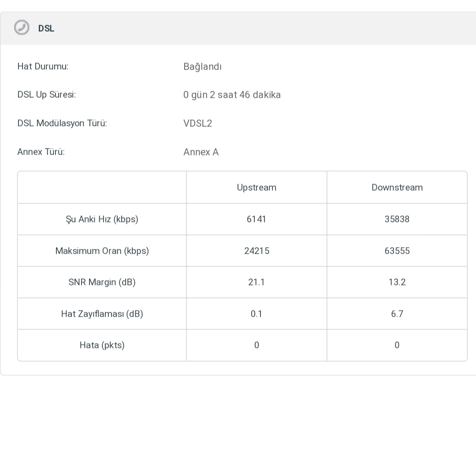Click upstream current speed 6141
This screenshot has height=451, width=476.
click(x=257, y=219)
